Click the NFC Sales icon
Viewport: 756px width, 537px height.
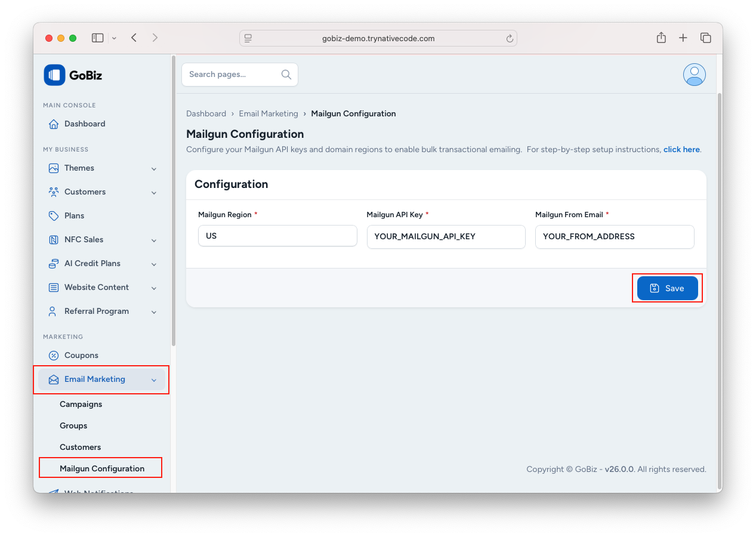[x=54, y=240]
